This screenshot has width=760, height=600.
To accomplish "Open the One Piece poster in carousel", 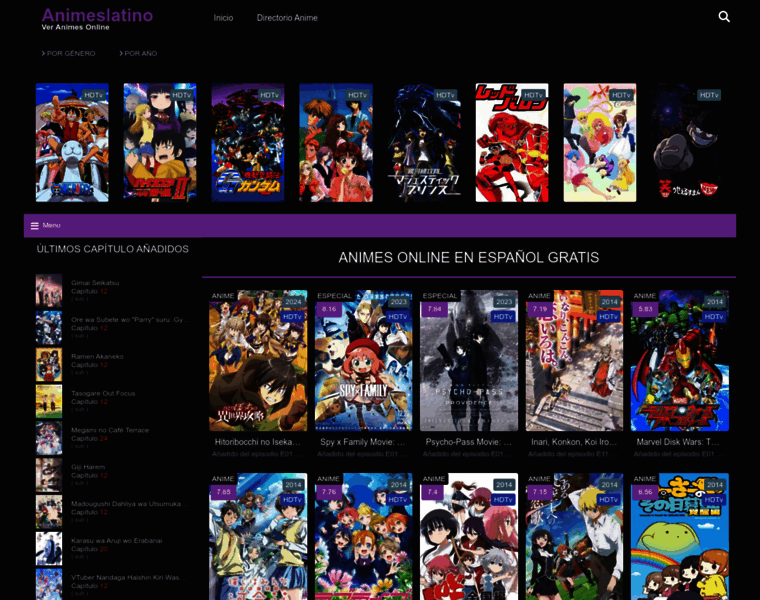I will click(x=72, y=142).
